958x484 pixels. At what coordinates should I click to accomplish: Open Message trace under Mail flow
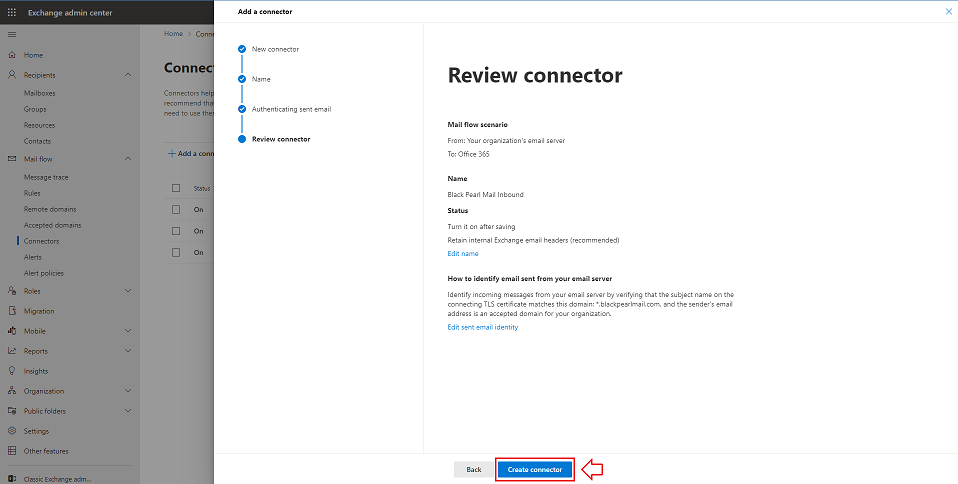[x=46, y=177]
